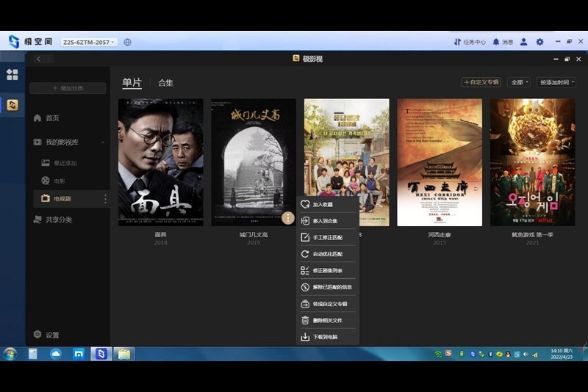Image resolution: width=588 pixels, height=392 pixels.
Task: Open 修正剧集列表 option
Action: [x=328, y=270]
